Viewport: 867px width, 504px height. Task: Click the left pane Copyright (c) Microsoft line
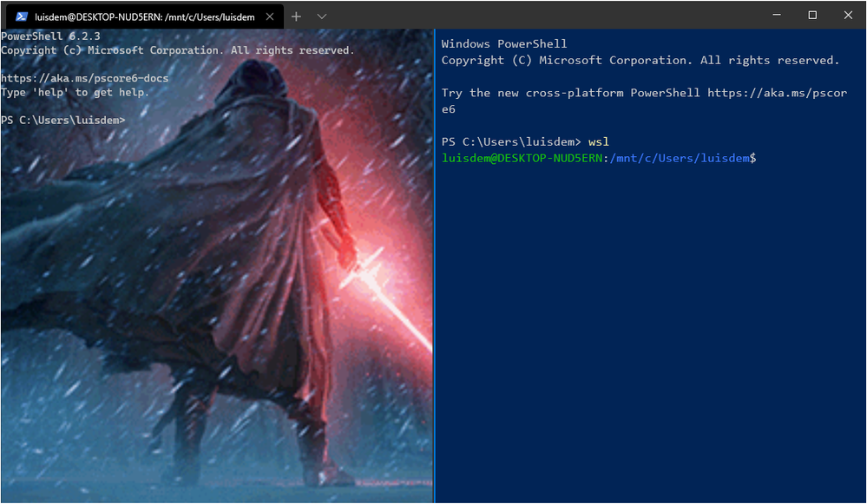(178, 50)
